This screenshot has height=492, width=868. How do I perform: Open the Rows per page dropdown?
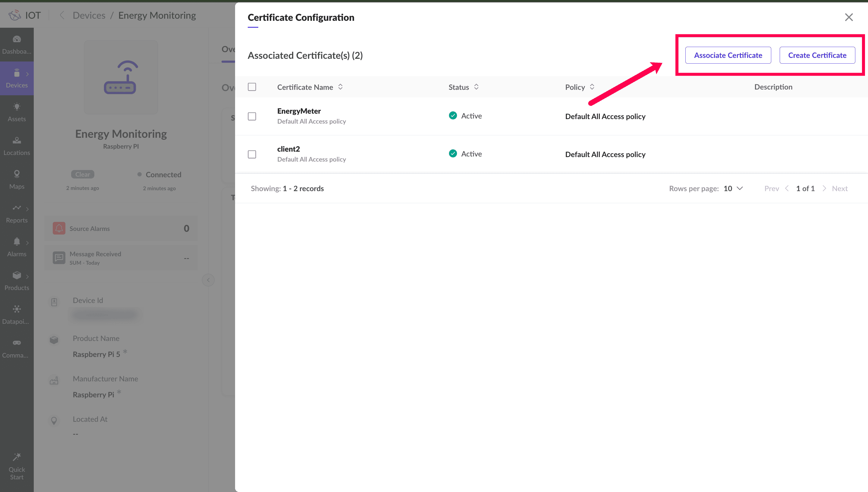(x=733, y=188)
